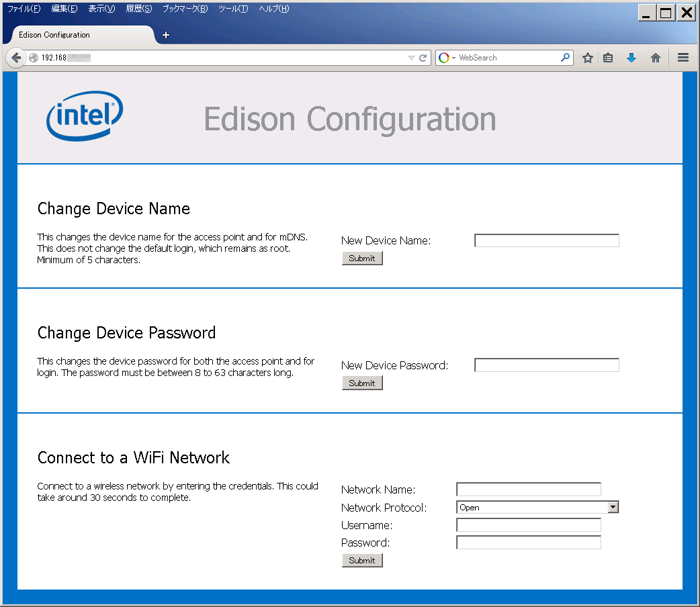This screenshot has height=607, width=700.
Task: Maximize the browser window
Action: [x=666, y=13]
